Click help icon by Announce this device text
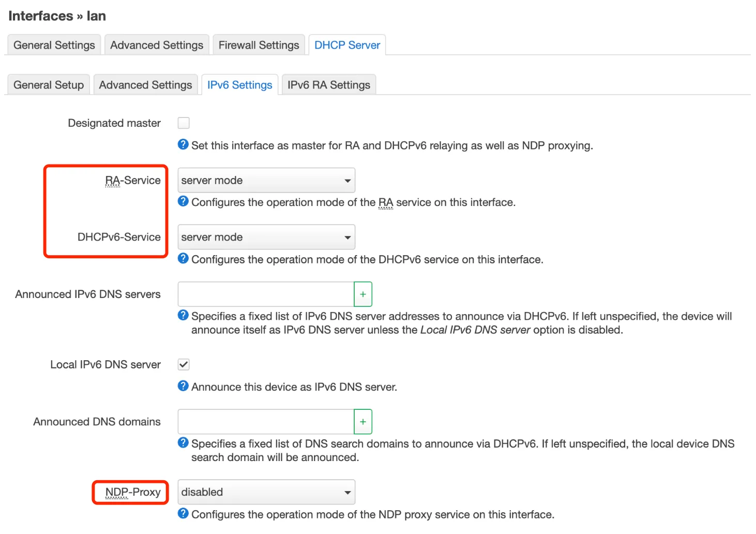Viewport: 756px width, 534px height. 183,386
